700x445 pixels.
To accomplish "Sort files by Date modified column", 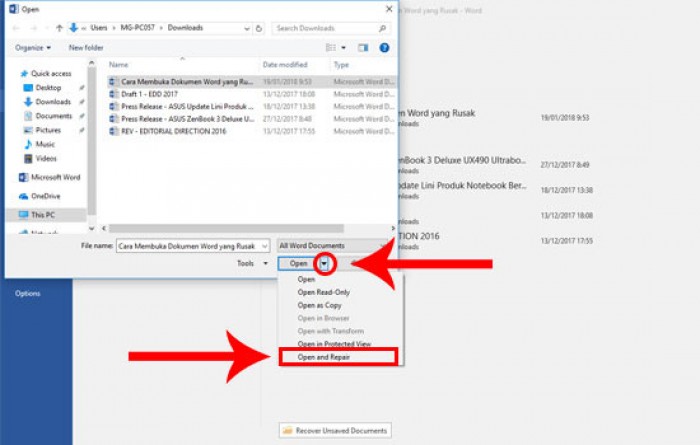I will click(285, 65).
